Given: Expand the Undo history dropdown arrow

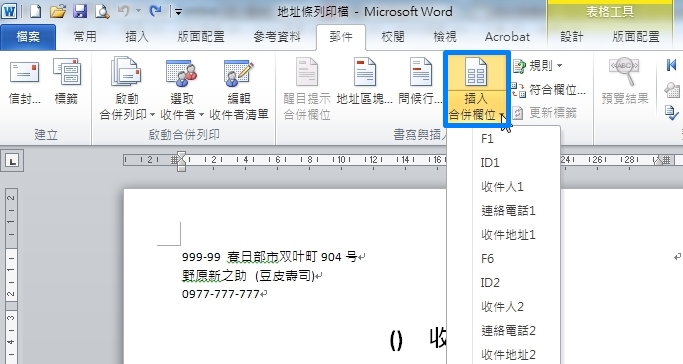Looking at the screenshot, I should pos(138,11).
